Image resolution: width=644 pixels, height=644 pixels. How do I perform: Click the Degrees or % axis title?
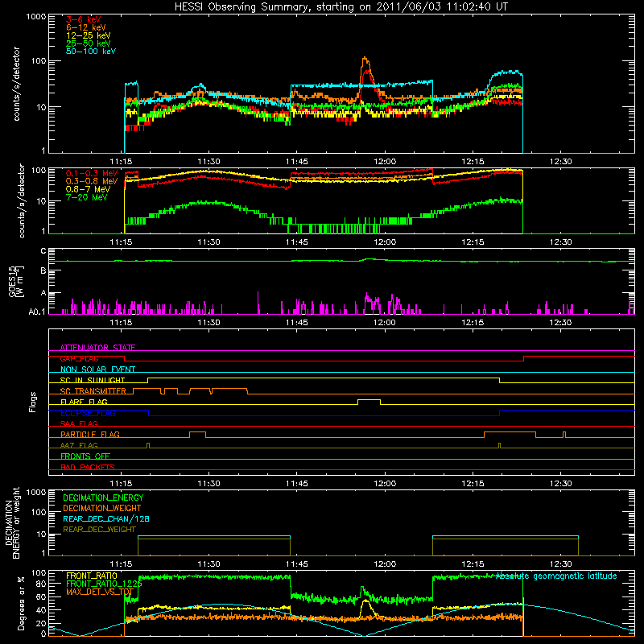[x=21, y=603]
